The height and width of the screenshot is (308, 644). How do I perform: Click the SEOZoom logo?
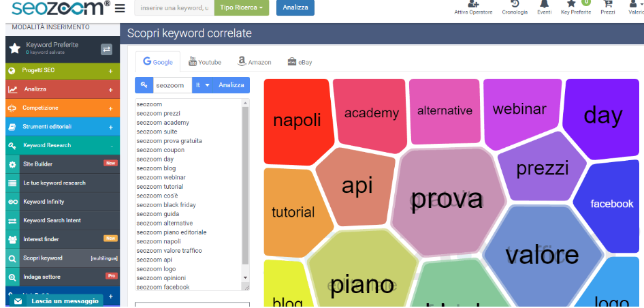pos(61,7)
